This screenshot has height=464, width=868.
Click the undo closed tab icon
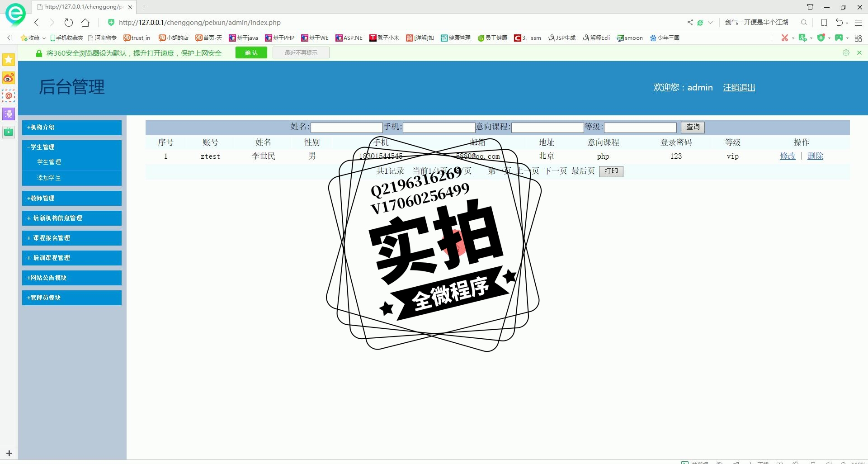tap(839, 22)
